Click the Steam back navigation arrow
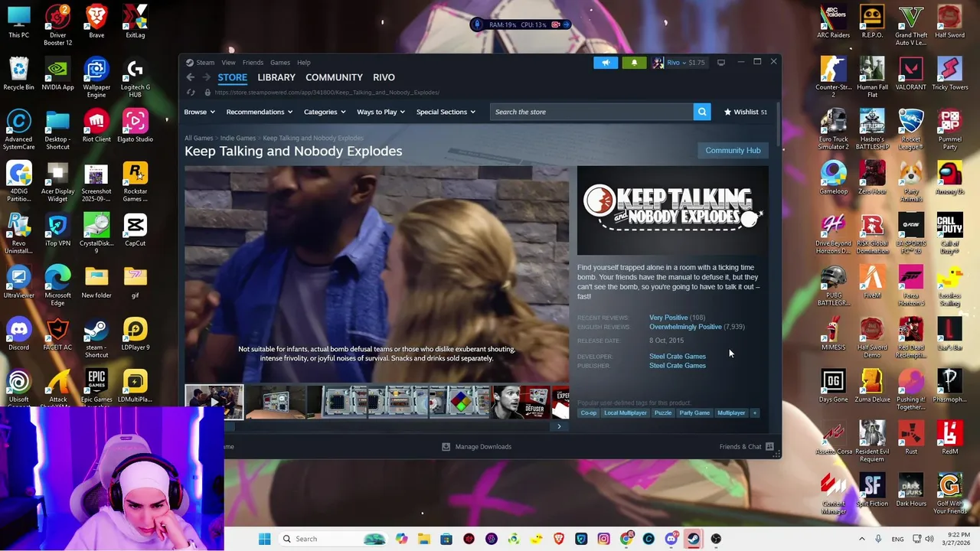 (x=191, y=77)
